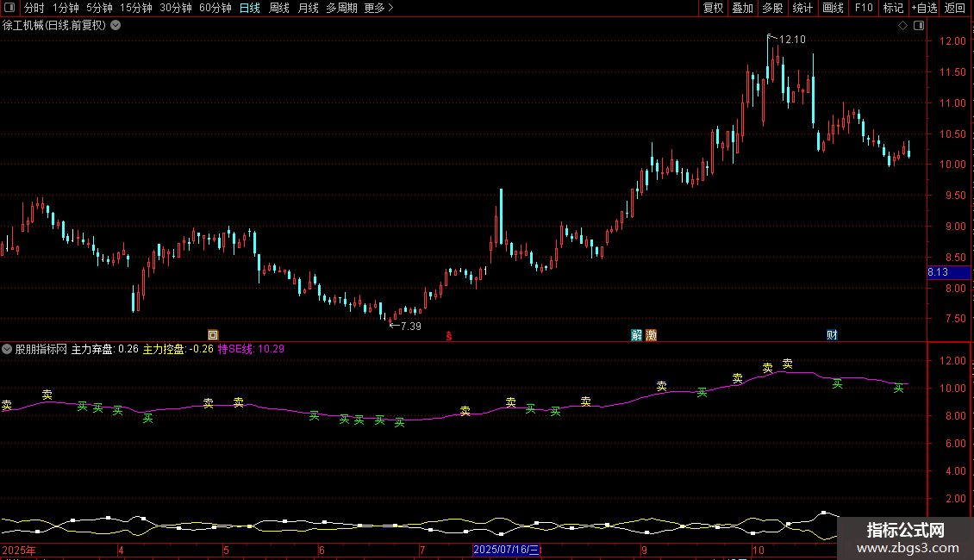
Task: Collapse the 股朋指标网 indicator panel arrow
Action: coord(7,349)
